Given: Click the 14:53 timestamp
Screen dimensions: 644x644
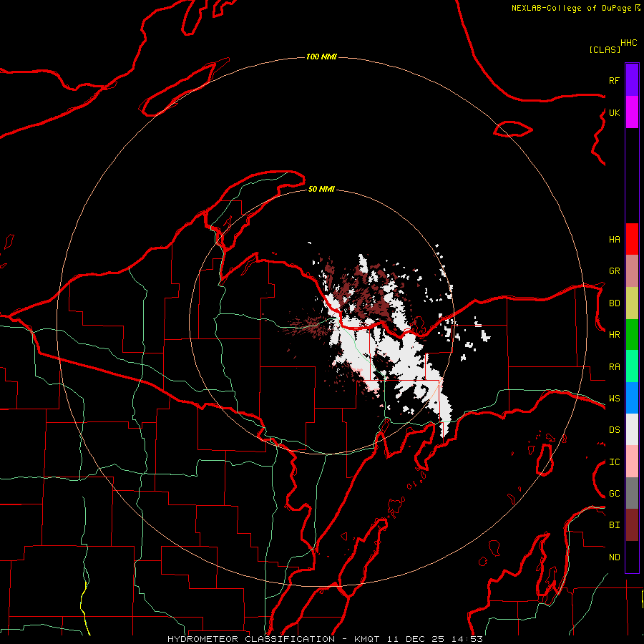Looking at the screenshot, I should click(467, 639).
